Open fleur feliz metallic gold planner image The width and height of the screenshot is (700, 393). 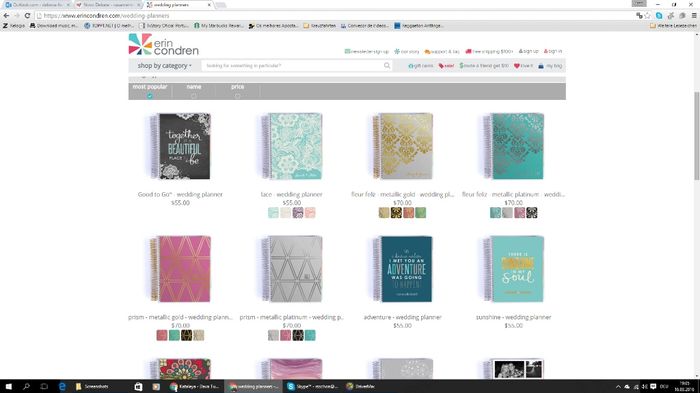pyautogui.click(x=402, y=146)
